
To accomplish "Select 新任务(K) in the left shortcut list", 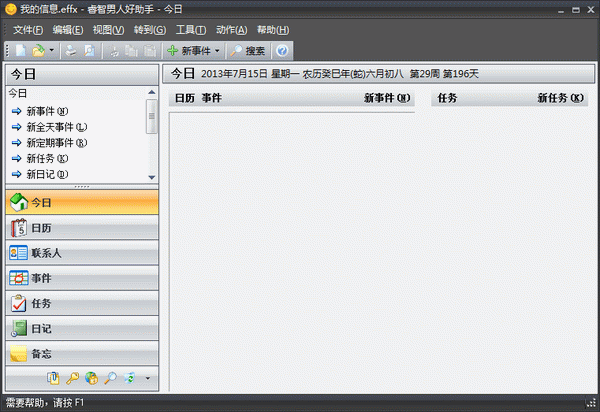I will (x=47, y=158).
